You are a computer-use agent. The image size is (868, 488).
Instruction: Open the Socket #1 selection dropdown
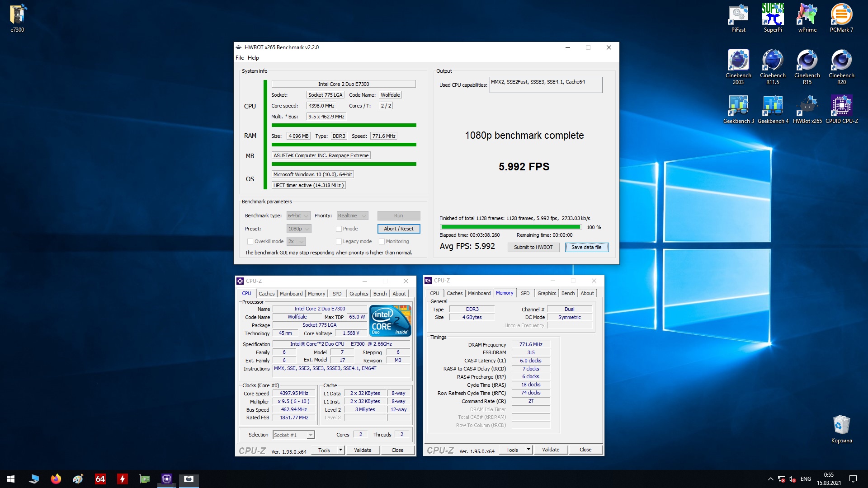293,435
